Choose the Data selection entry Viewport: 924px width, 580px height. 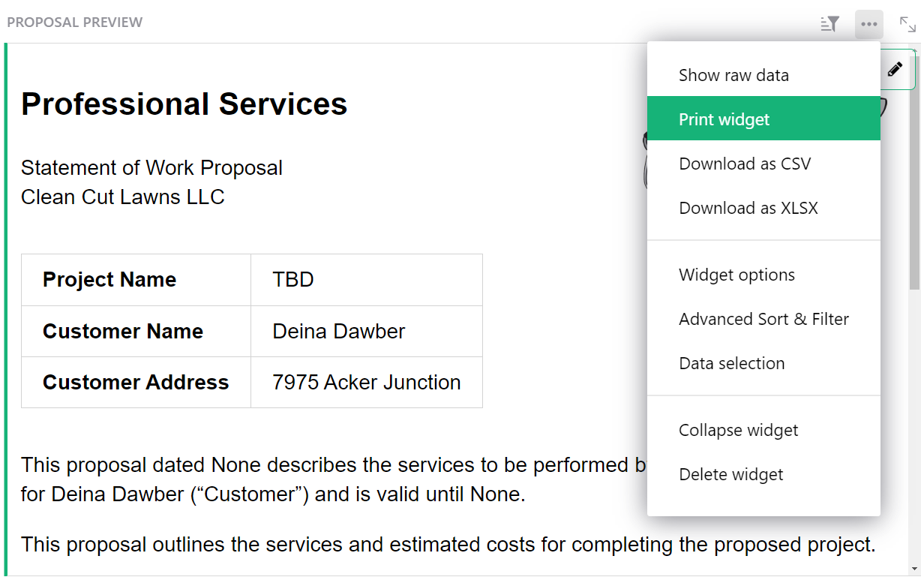click(x=731, y=363)
